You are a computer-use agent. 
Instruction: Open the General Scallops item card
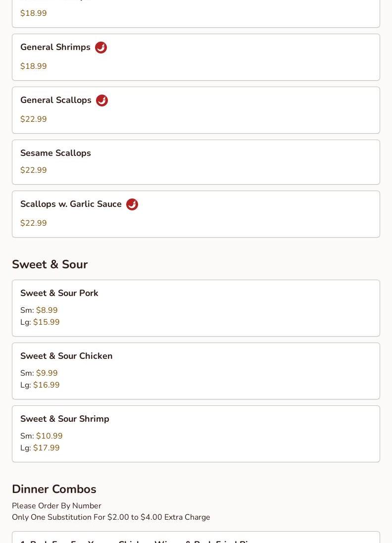196,110
